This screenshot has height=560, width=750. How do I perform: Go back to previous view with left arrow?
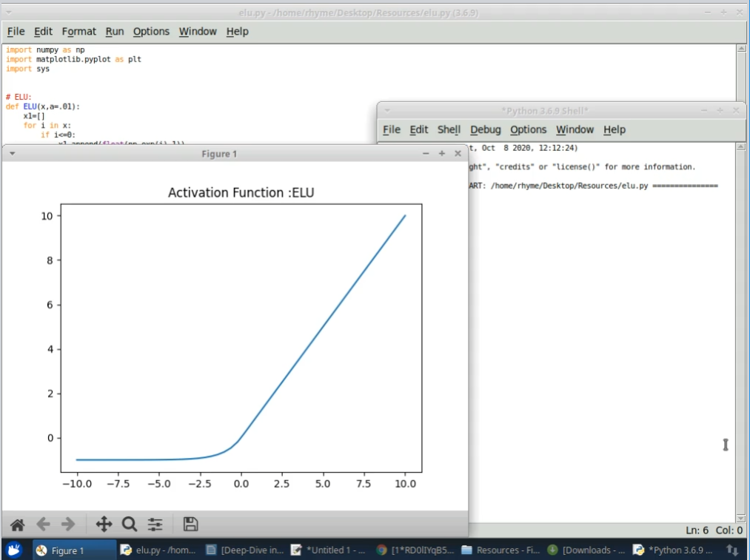click(43, 524)
